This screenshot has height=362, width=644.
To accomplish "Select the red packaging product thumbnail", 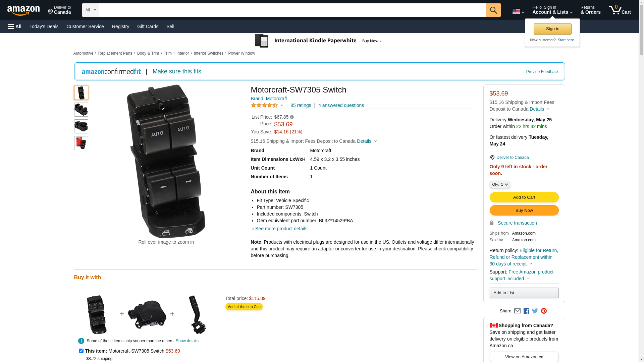I will pos(81,143).
